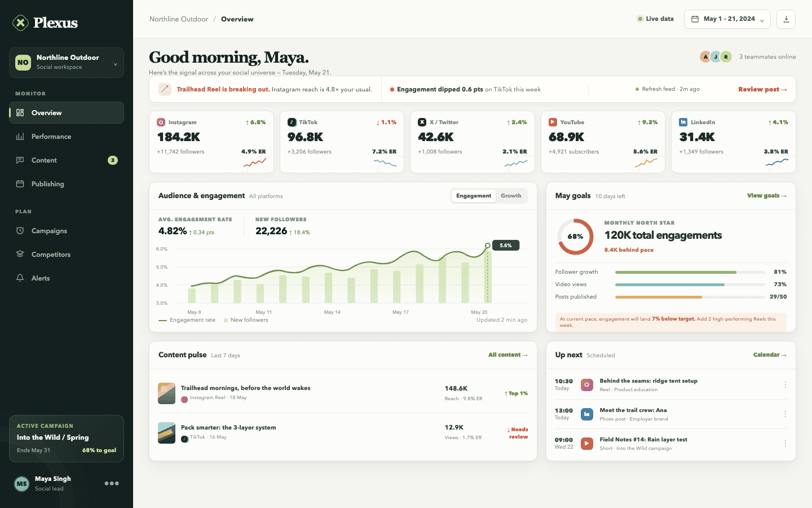Click the Competitors layers icon
The height and width of the screenshot is (508, 812).
pyautogui.click(x=20, y=255)
